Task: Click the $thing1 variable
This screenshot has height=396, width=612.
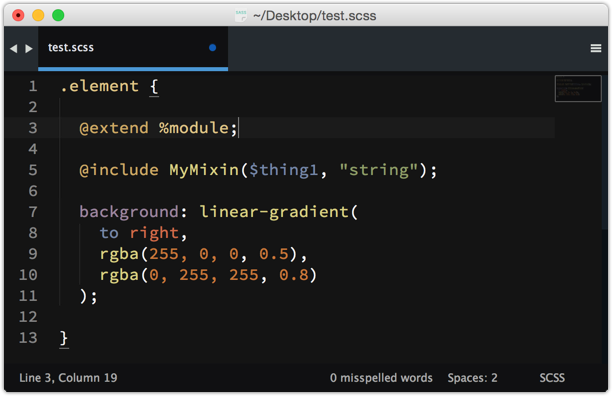Action: tap(284, 170)
